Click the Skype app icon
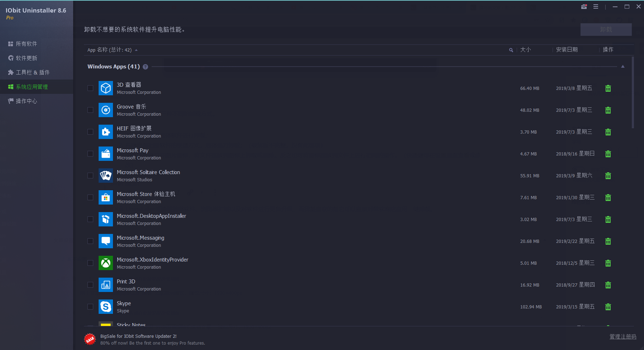 [x=106, y=307]
